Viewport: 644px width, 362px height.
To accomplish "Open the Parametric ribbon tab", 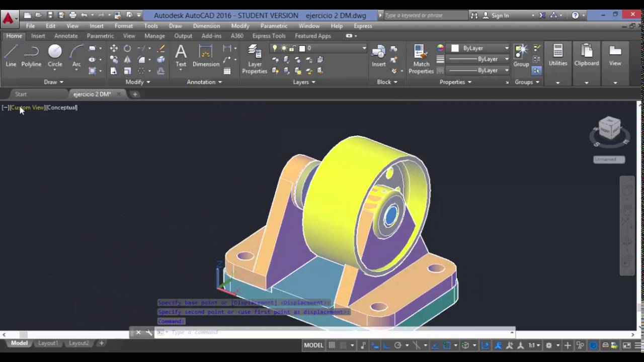I will [x=100, y=36].
